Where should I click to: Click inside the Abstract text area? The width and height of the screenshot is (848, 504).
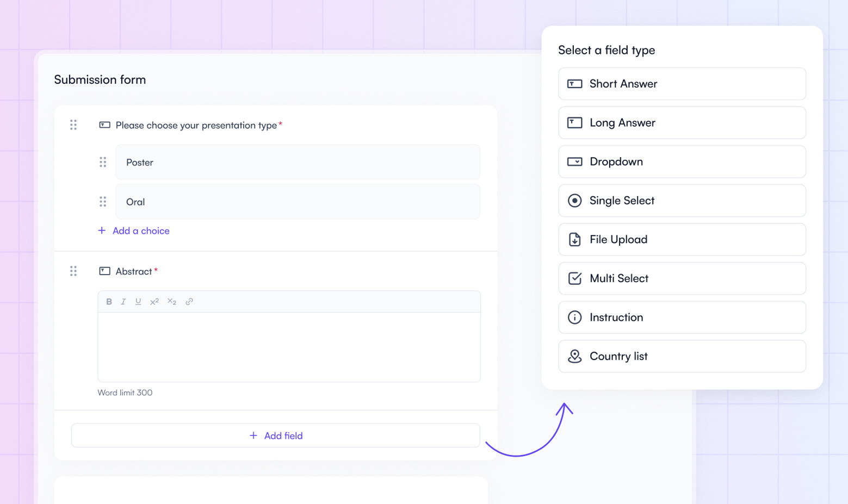click(289, 345)
